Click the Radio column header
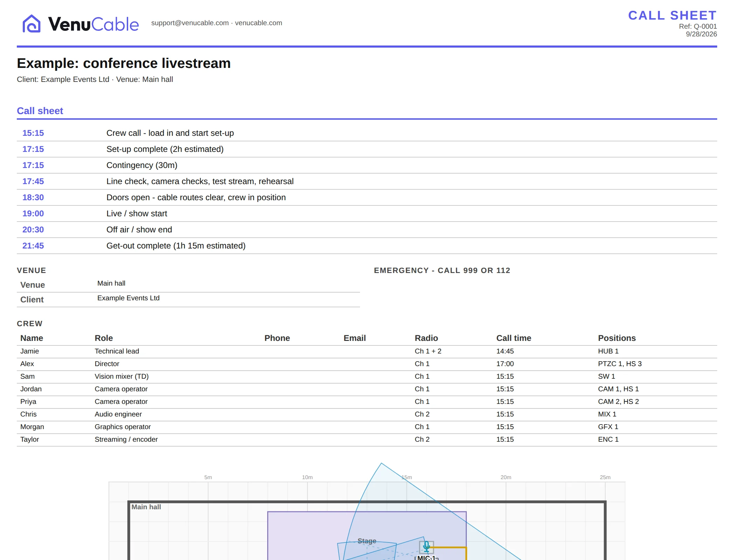 tap(427, 338)
